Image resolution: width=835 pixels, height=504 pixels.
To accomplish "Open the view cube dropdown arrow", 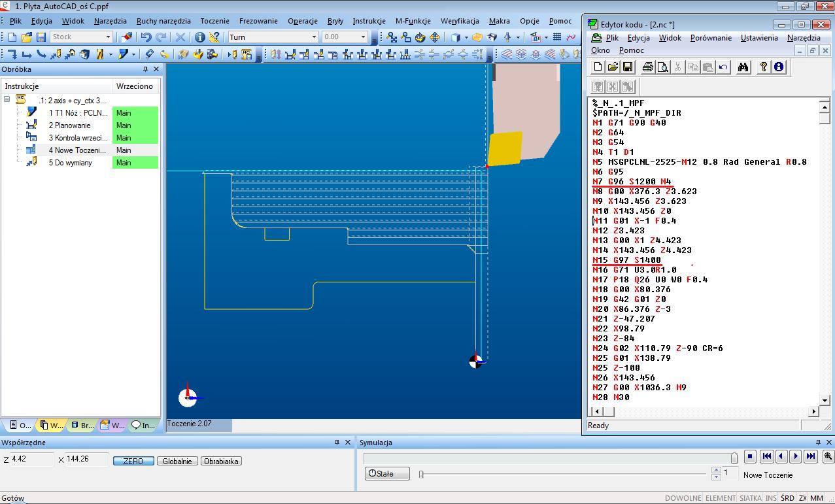I will tap(466, 37).
